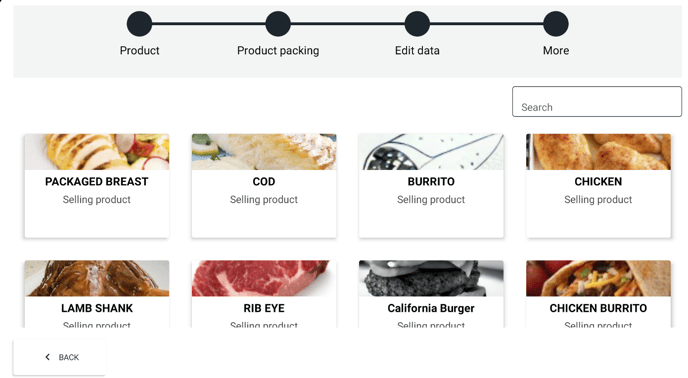This screenshot has height=378, width=688.
Task: Click the back chevron arrow icon
Action: pyautogui.click(x=47, y=357)
